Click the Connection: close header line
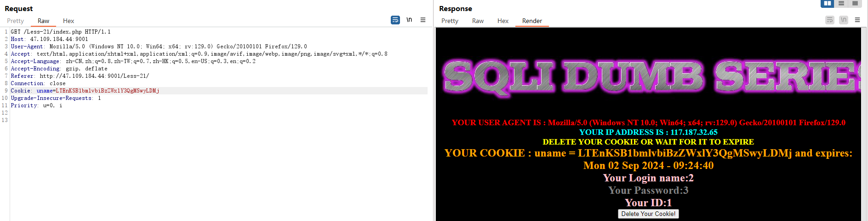The width and height of the screenshot is (868, 221). [38, 83]
